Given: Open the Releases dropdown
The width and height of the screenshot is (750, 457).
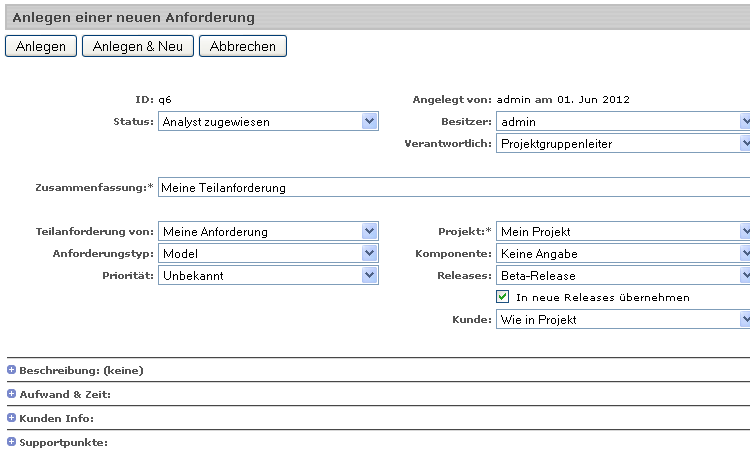Looking at the screenshot, I should (x=622, y=276).
